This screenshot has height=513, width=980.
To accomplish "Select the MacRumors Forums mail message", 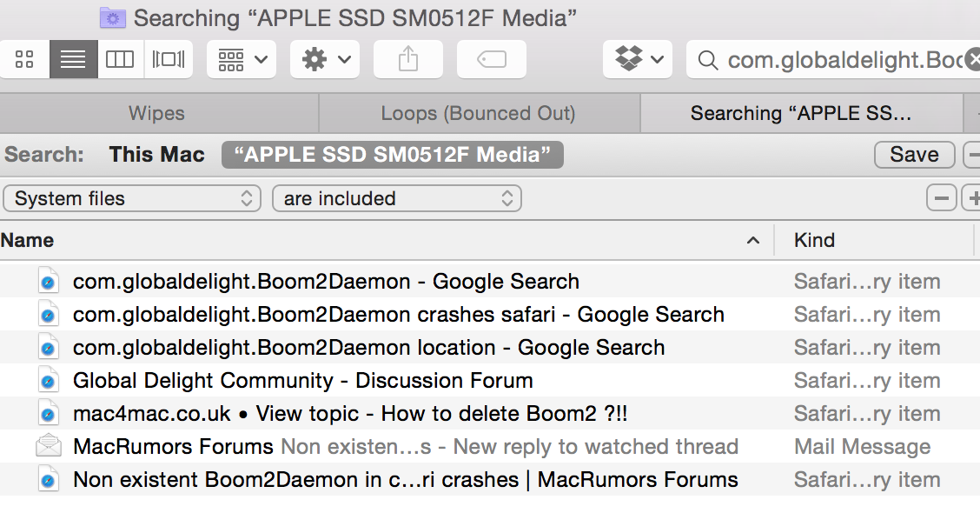I will (x=490, y=447).
